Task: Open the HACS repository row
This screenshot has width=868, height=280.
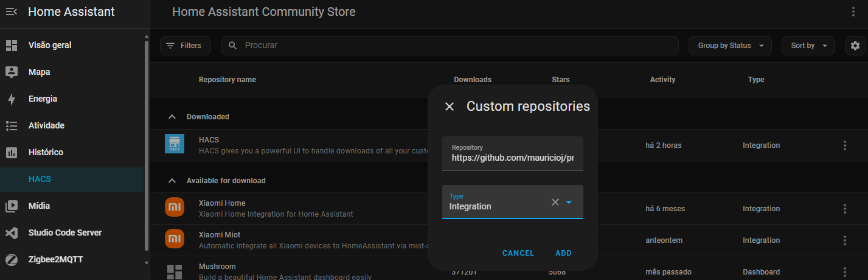Action: click(509, 145)
